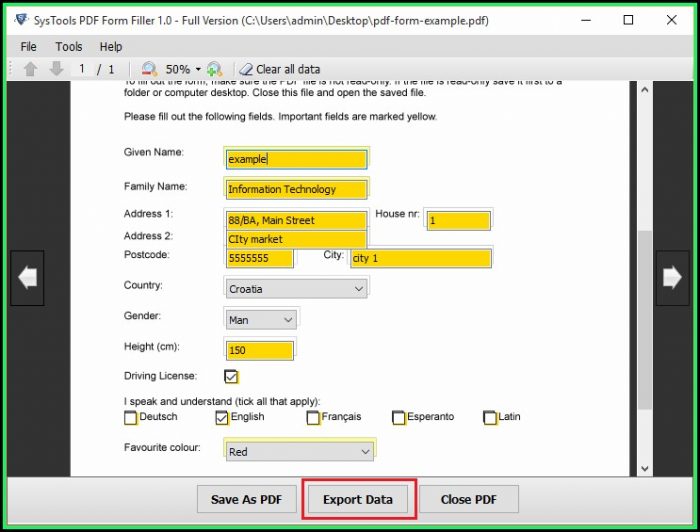Screen dimensions: 700x532
Task: Click the House nr input field
Action: [458, 220]
